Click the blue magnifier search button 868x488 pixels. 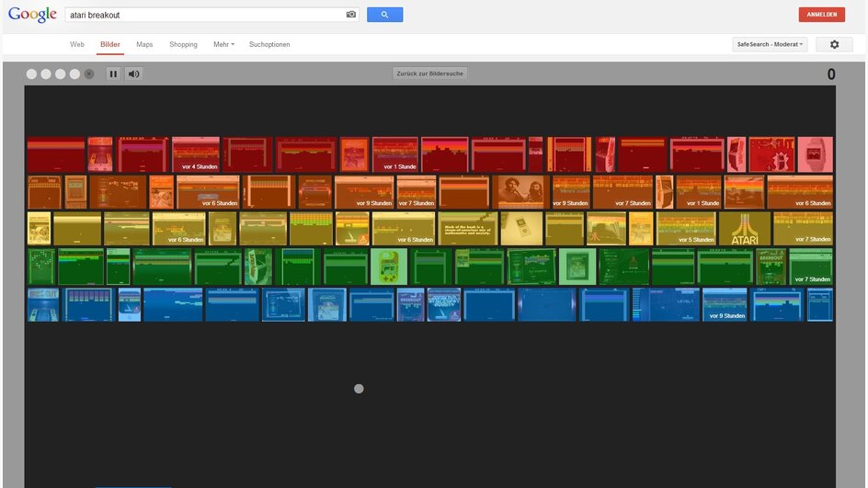pos(384,15)
